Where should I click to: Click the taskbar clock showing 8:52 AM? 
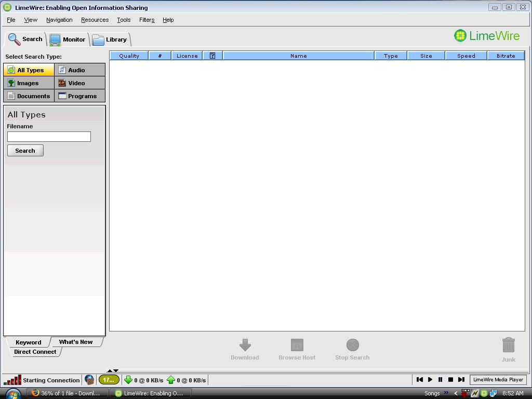click(513, 393)
